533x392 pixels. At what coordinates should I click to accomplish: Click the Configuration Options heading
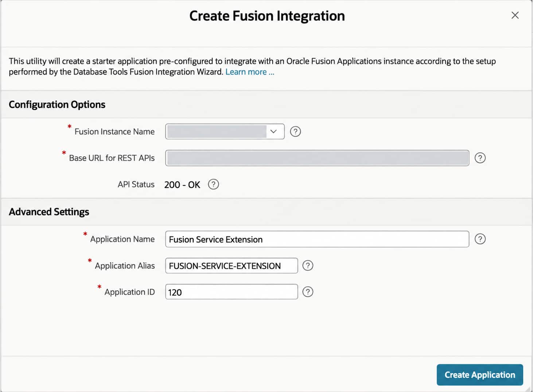[57, 105]
